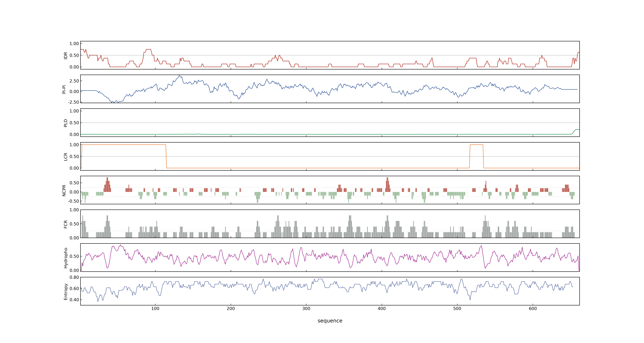Click the 0.50 tick of the LCR panel
Viewport: 644px width, 343px height.
click(74, 157)
